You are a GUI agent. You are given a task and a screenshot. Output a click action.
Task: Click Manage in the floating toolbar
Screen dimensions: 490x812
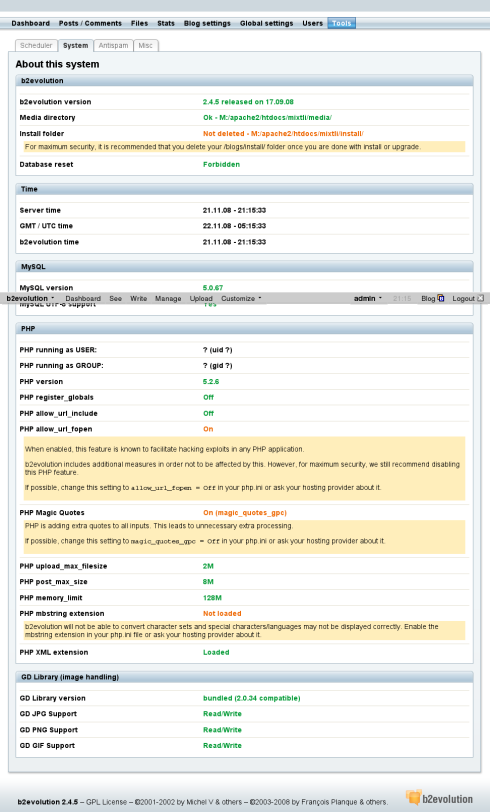[168, 298]
